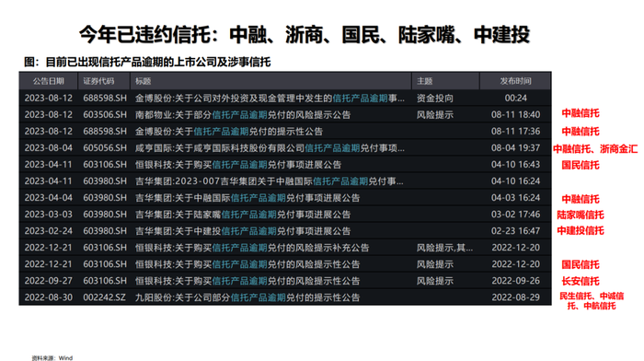644x361 pixels.
Task: Select the publish time 02-23 16:47
Action: [515, 231]
